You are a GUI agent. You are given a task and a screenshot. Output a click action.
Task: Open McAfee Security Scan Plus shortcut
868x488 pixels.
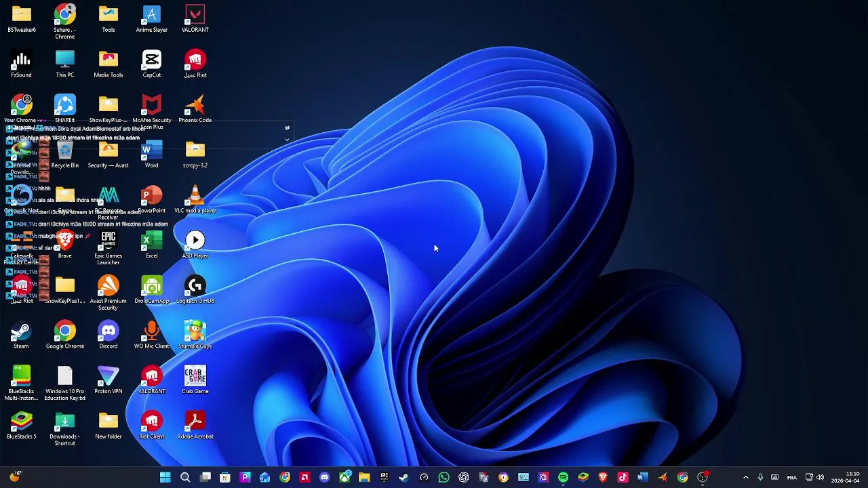(151, 113)
